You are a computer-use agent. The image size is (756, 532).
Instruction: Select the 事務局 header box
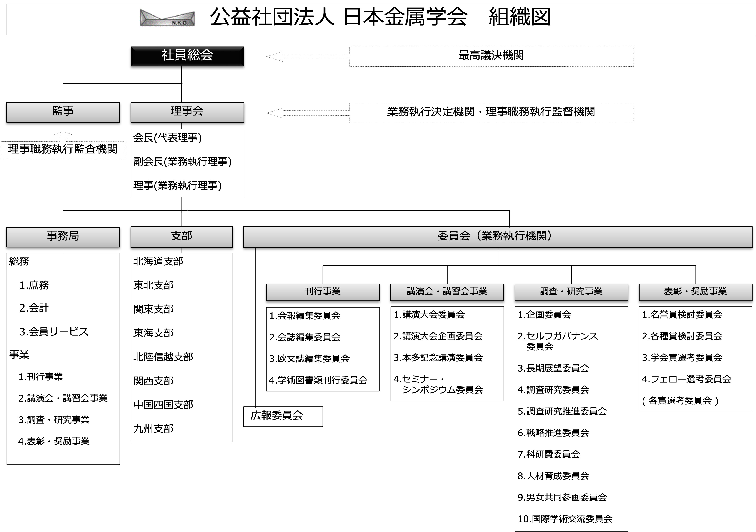[63, 237]
